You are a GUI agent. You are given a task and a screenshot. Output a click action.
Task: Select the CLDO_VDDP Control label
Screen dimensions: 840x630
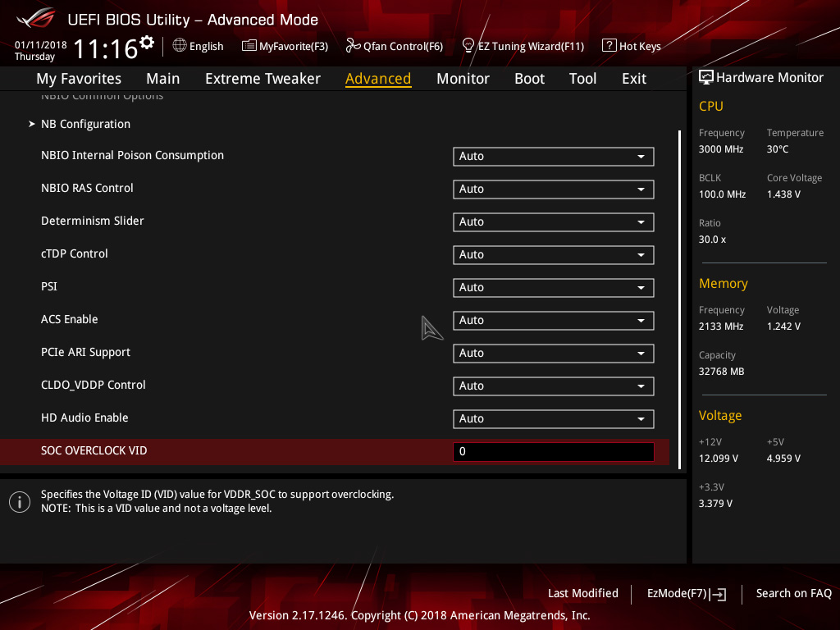coord(94,385)
